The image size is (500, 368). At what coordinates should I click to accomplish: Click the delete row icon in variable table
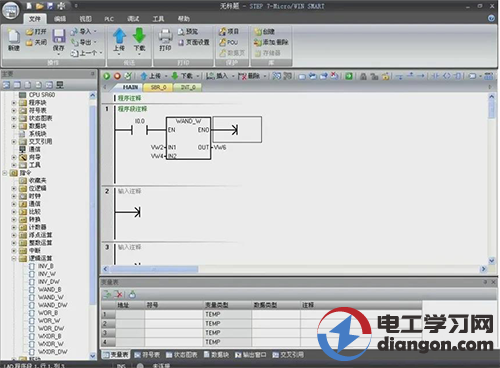[x=118, y=294]
